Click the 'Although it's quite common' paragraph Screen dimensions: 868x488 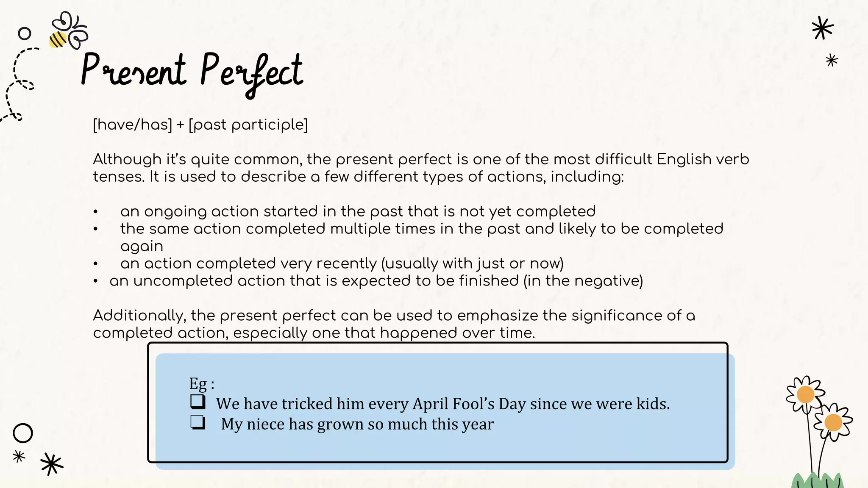click(x=421, y=168)
